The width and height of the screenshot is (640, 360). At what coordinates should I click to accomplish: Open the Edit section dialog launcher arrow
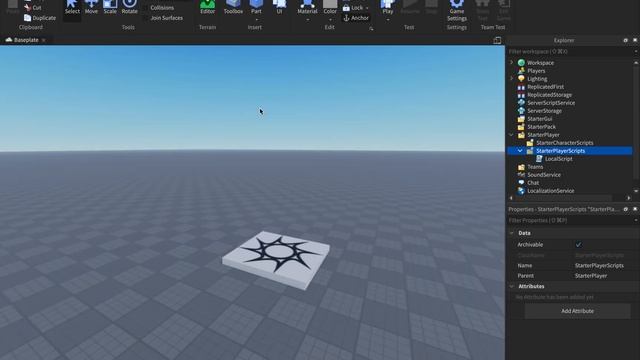click(371, 29)
